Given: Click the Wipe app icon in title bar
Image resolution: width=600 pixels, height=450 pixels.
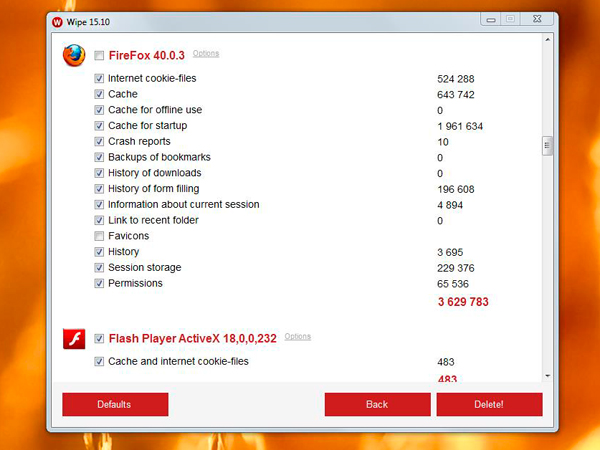Looking at the screenshot, I should click(57, 22).
